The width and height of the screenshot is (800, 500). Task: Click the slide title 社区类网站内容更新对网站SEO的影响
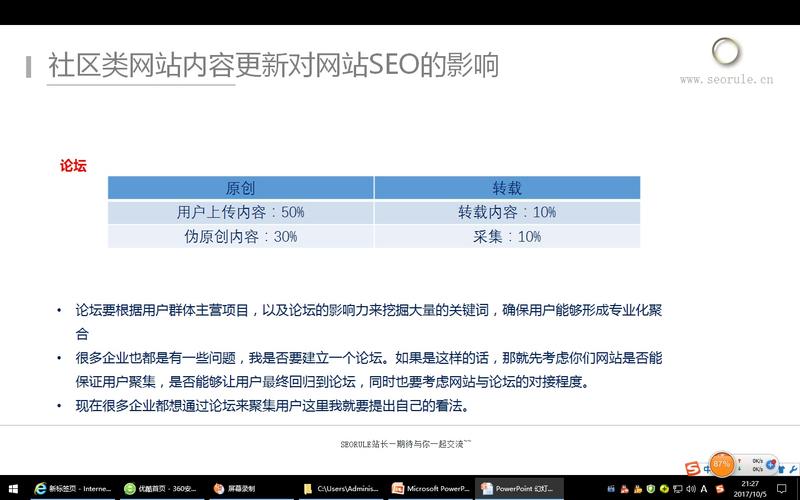273,65
